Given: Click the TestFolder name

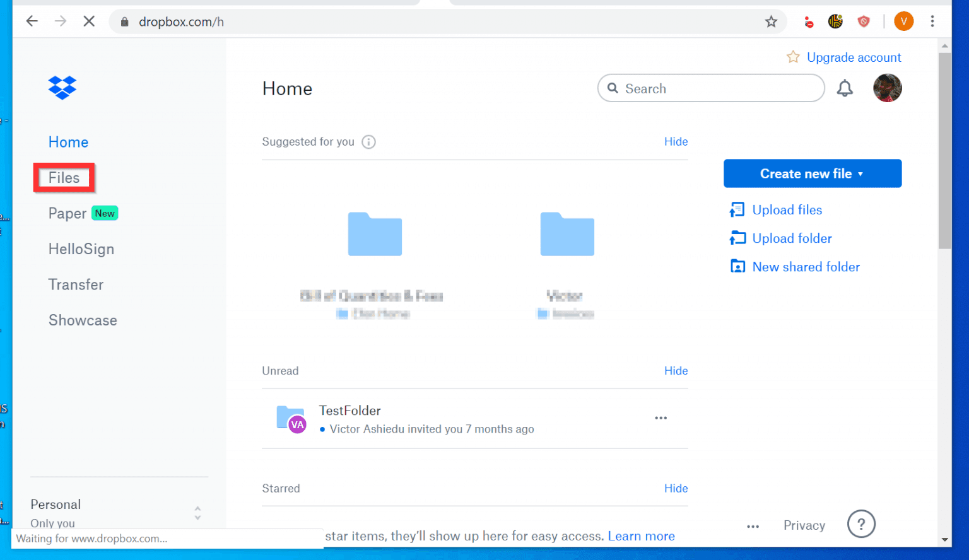Looking at the screenshot, I should [350, 411].
